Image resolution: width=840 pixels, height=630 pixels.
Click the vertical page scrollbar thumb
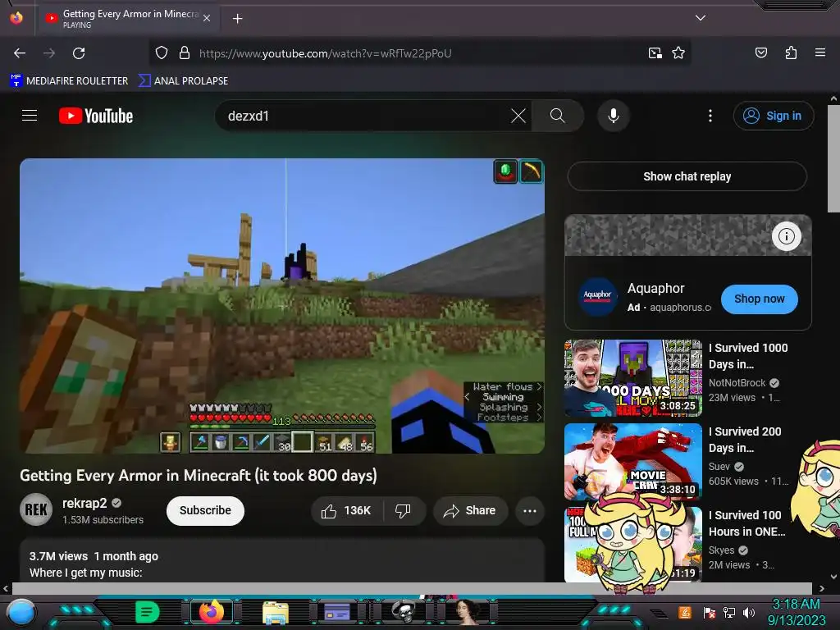(833, 158)
